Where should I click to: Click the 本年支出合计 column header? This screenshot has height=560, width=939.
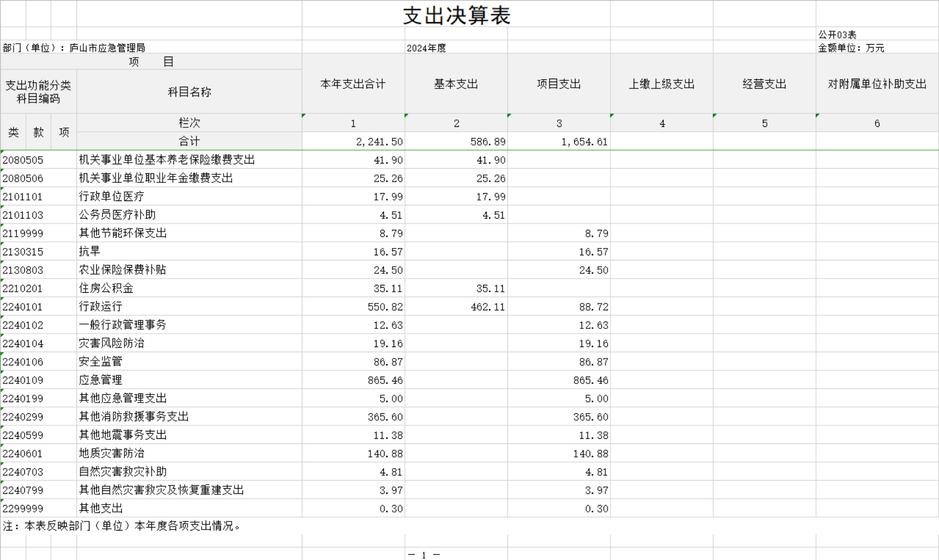(x=353, y=84)
